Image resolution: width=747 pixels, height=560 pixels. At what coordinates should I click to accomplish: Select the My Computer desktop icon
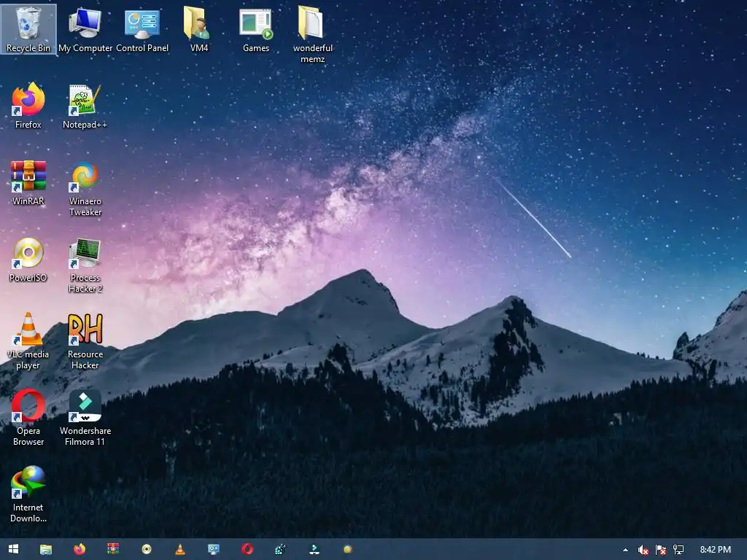pyautogui.click(x=85, y=29)
